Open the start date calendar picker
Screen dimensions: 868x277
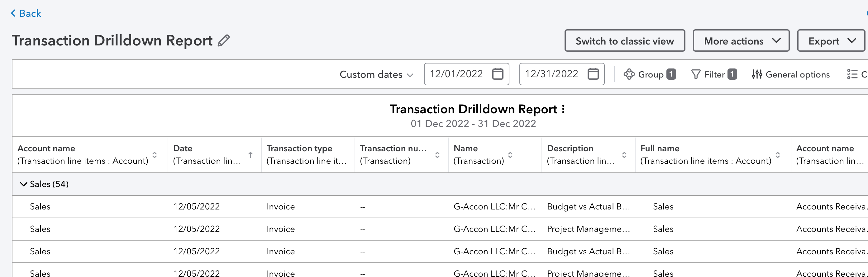pyautogui.click(x=497, y=74)
